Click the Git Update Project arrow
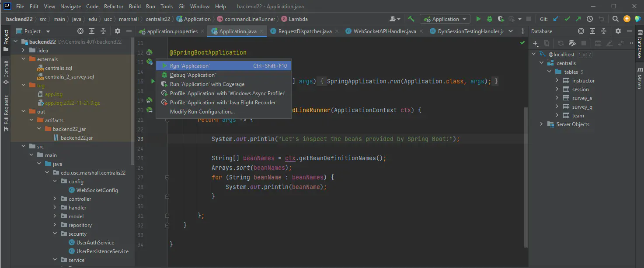Viewport: 644px width, 268px height. (x=556, y=19)
